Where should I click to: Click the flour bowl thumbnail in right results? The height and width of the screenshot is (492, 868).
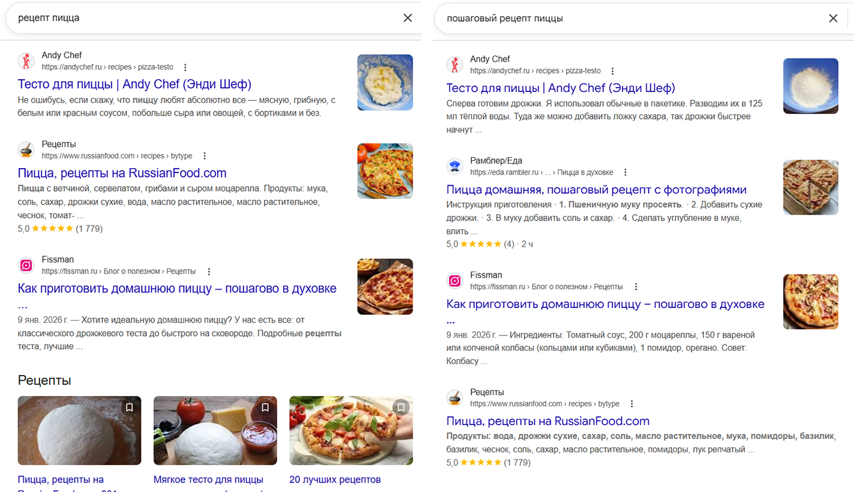tap(811, 86)
